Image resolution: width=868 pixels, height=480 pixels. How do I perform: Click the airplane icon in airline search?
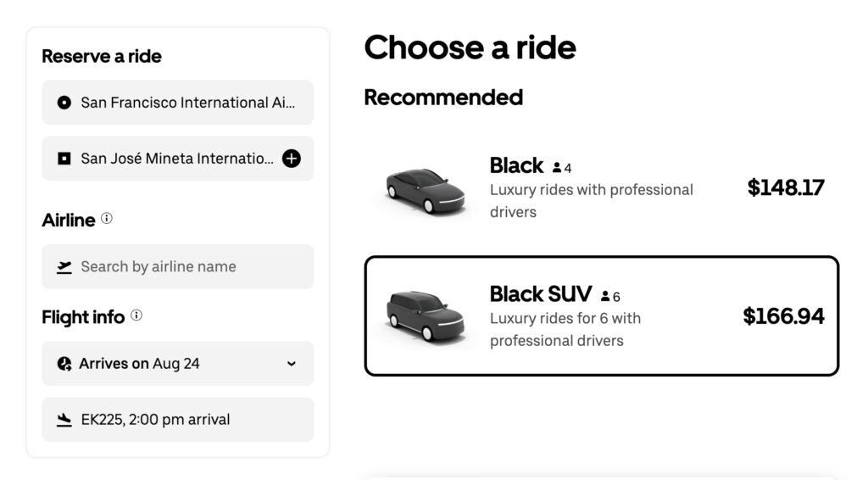tap(64, 267)
